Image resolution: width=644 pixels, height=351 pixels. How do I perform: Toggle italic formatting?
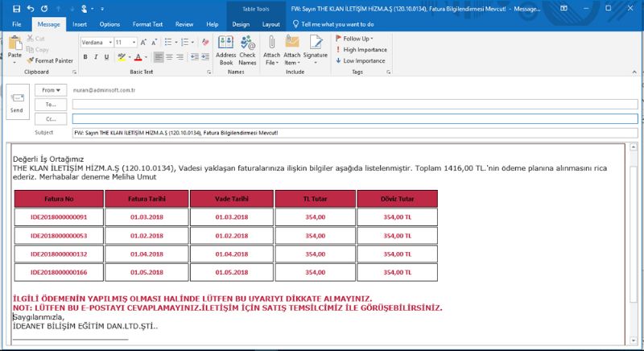point(96,57)
